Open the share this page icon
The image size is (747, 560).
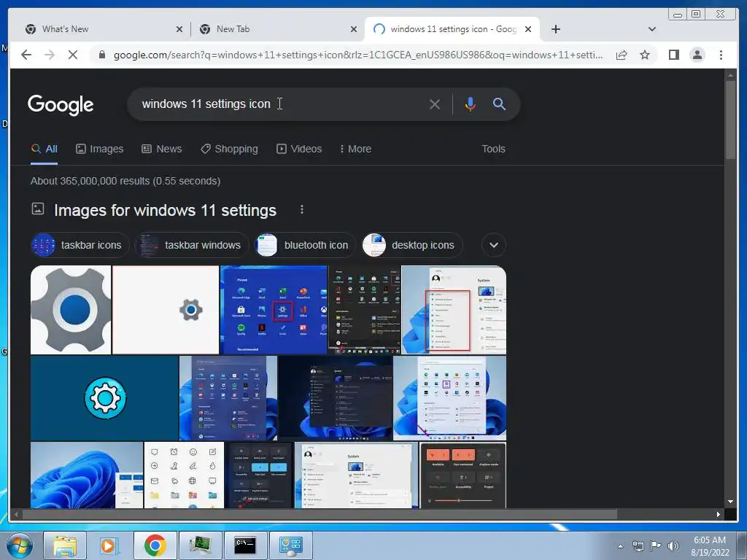point(622,55)
